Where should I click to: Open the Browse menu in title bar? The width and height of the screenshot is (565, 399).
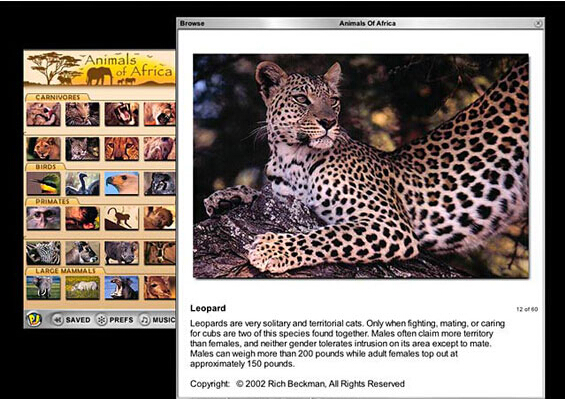pos(192,23)
